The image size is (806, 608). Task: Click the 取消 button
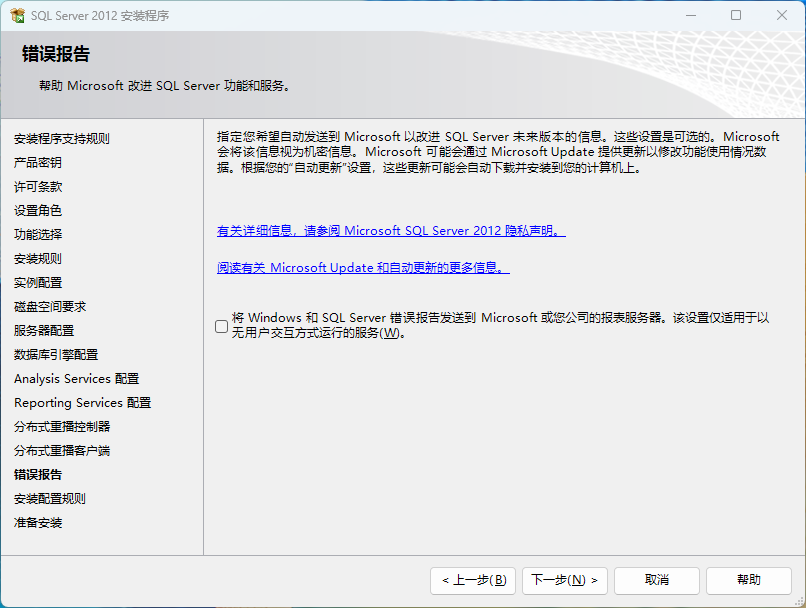657,580
